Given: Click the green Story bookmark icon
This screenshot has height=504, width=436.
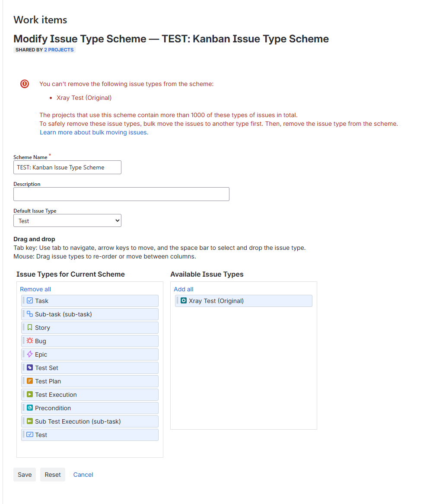Looking at the screenshot, I should pos(30,327).
